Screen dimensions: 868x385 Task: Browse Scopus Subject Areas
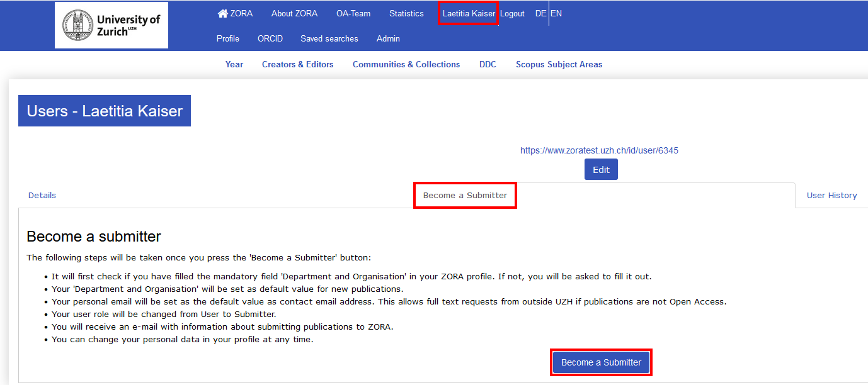(x=559, y=64)
